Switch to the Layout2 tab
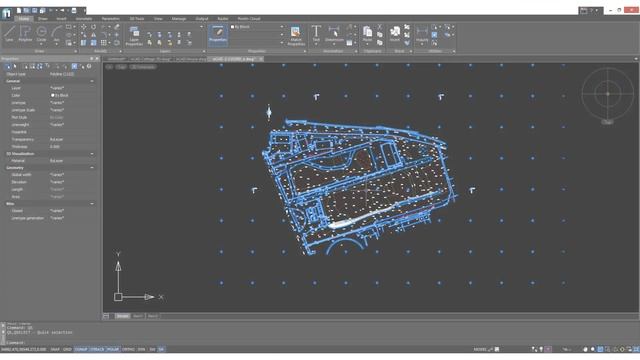The image size is (640, 360). coord(152,316)
